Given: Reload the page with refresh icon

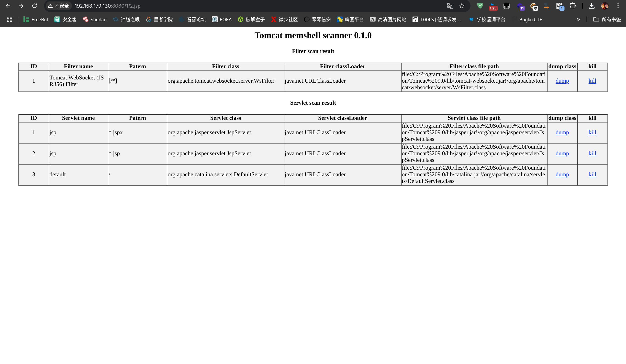Looking at the screenshot, I should (34, 6).
